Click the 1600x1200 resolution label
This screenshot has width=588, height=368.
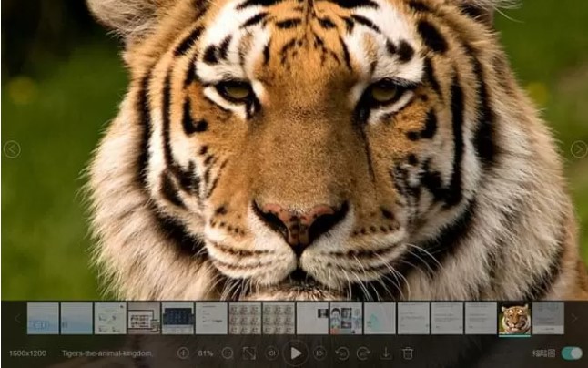tap(27, 353)
